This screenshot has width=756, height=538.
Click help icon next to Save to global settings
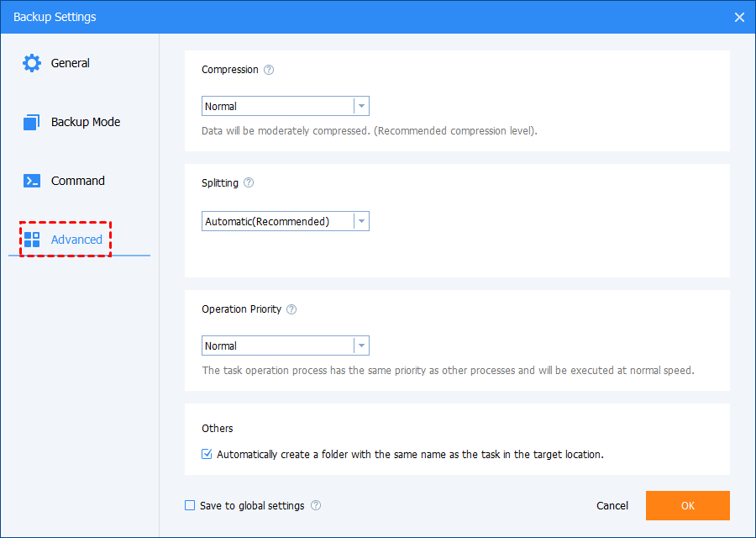click(316, 505)
